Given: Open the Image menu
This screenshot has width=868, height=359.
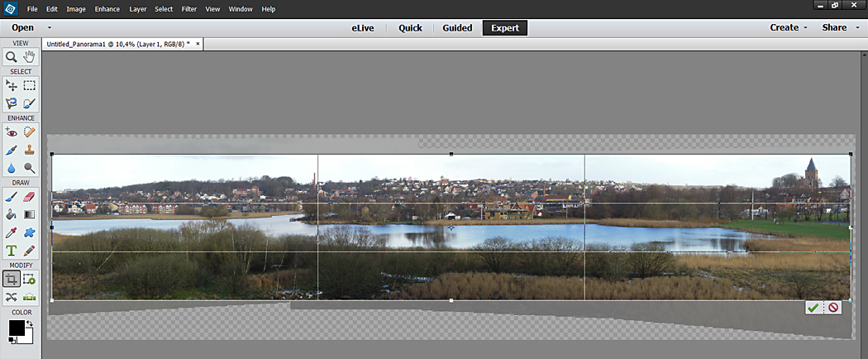Looking at the screenshot, I should [x=76, y=9].
